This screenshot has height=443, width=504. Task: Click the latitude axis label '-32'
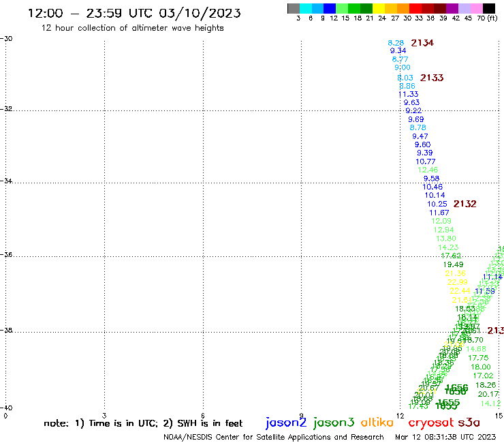(6, 109)
